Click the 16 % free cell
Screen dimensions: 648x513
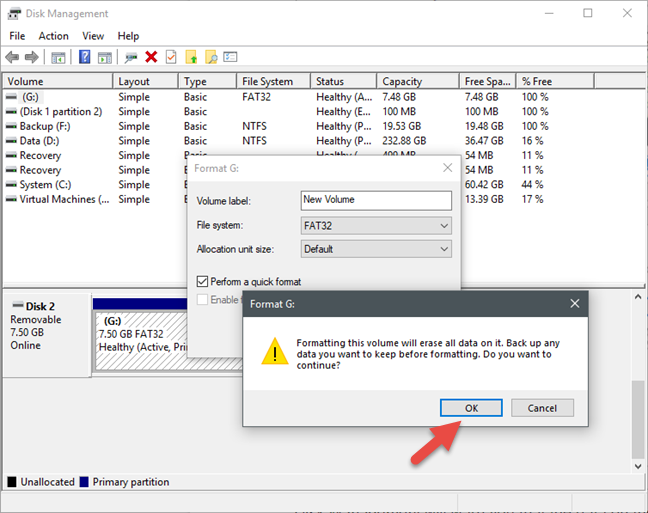tap(532, 141)
